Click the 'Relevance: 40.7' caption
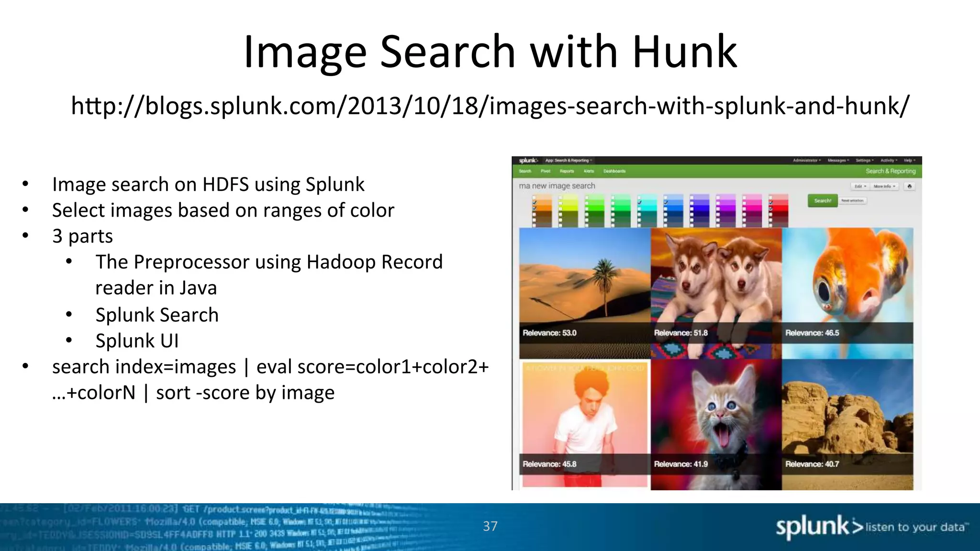980x551 pixels. point(812,464)
